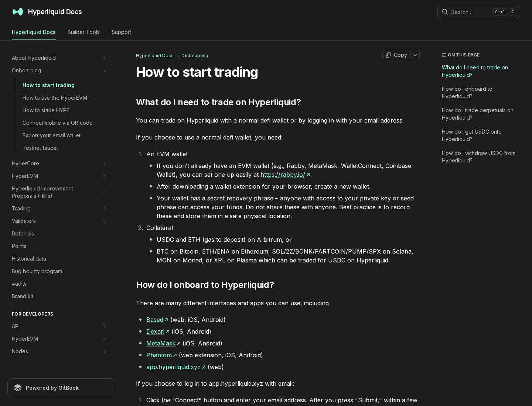
Task: Click the Powered by GitBook button
Action: [x=61, y=388]
